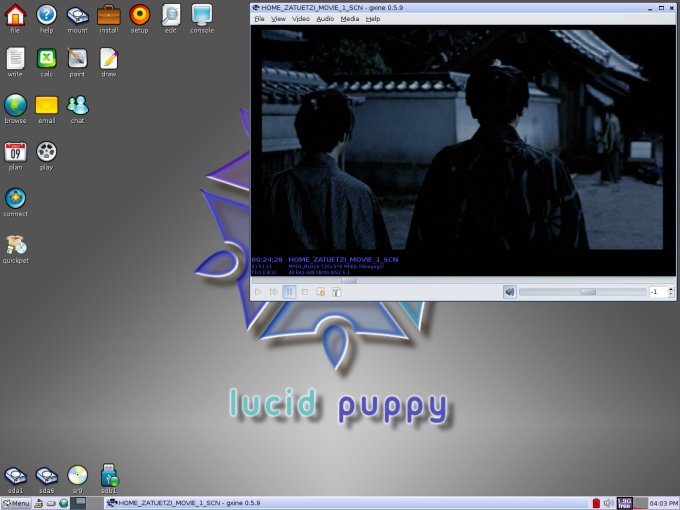
Task: Toggle the pause button in gxine
Action: pos(289,292)
